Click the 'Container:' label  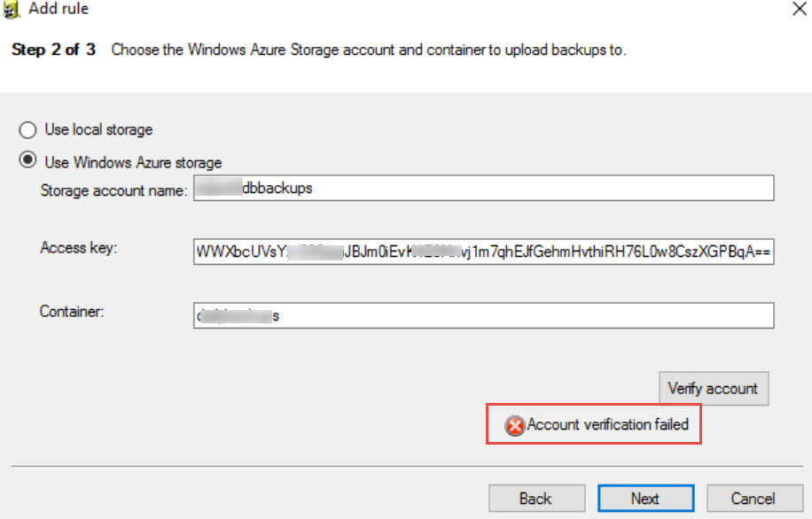click(72, 312)
